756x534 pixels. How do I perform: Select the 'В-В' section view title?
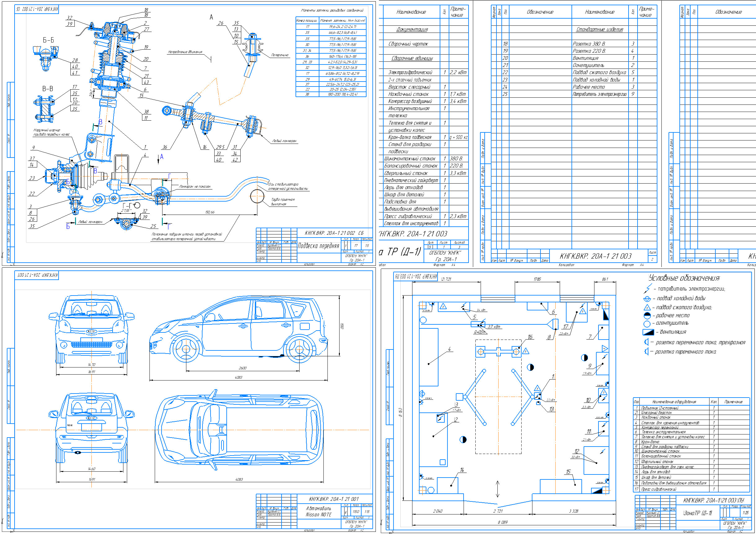(47, 89)
